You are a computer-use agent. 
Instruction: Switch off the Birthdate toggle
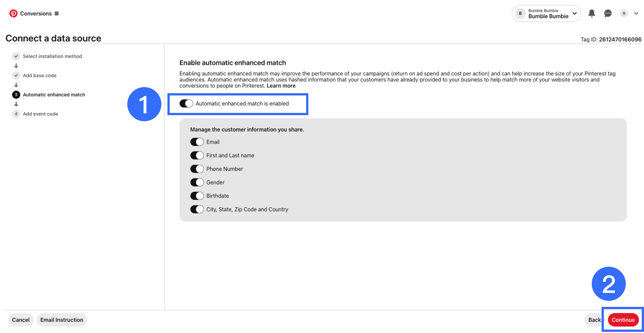197,196
